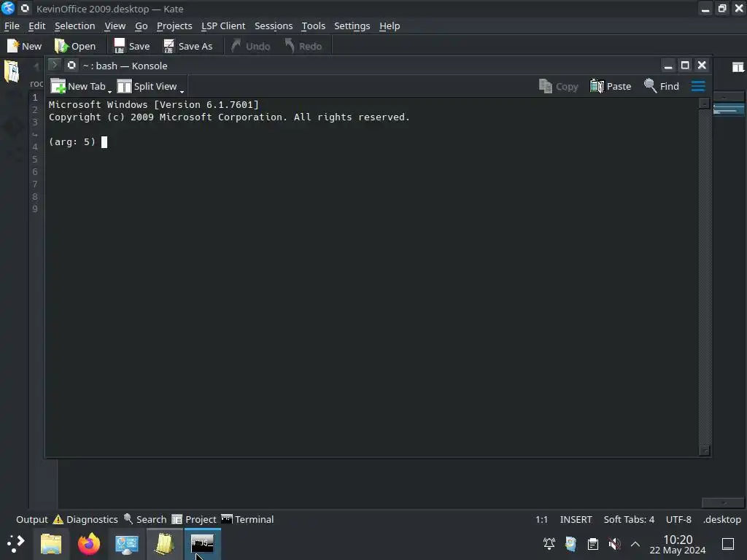
Task: Open system settings taskbar icon
Action: (127, 544)
